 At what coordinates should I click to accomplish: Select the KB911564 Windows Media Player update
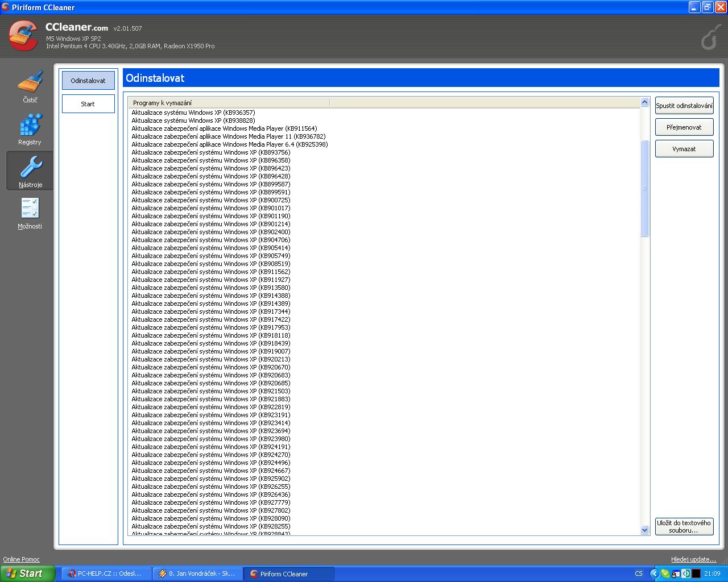(x=224, y=128)
